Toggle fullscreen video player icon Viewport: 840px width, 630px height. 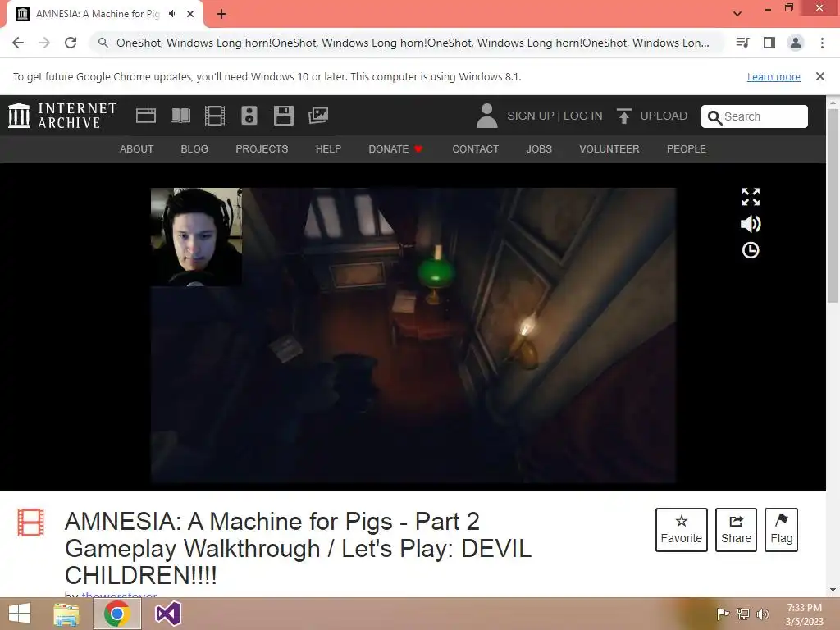[751, 197]
